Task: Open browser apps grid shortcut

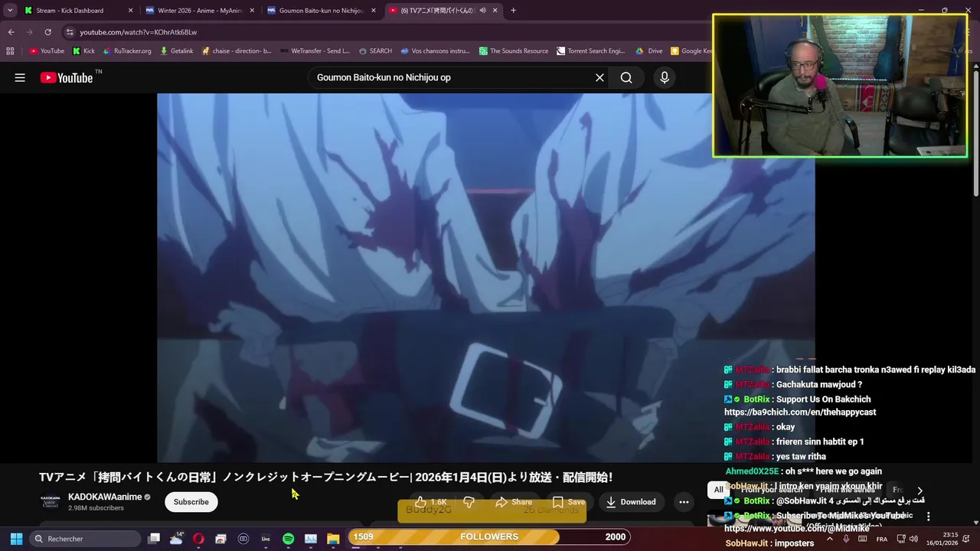Action: click(10, 51)
